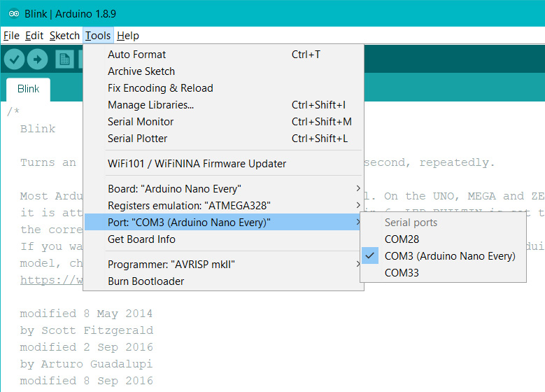Click the https:// link in code comment
545x392 pixels.
[x=52, y=280]
